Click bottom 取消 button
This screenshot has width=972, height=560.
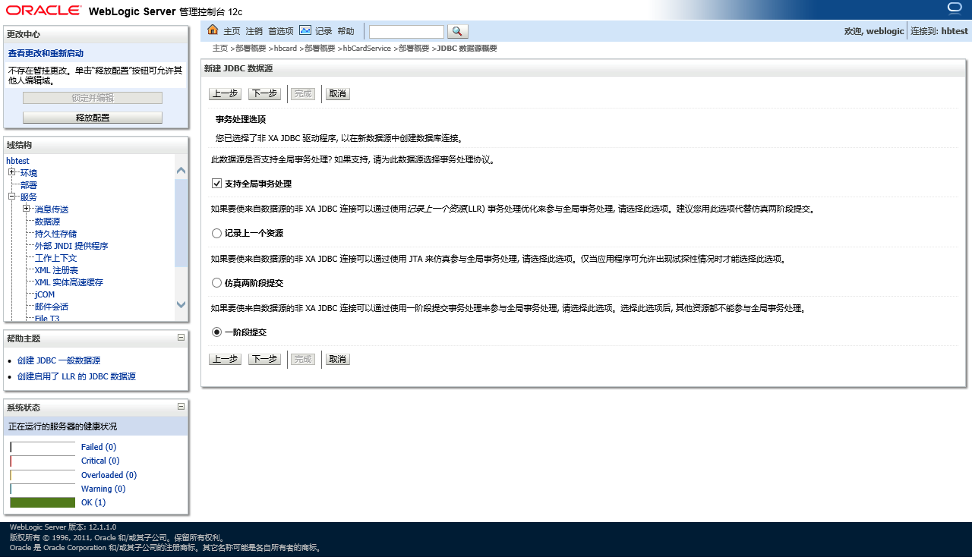[338, 360]
